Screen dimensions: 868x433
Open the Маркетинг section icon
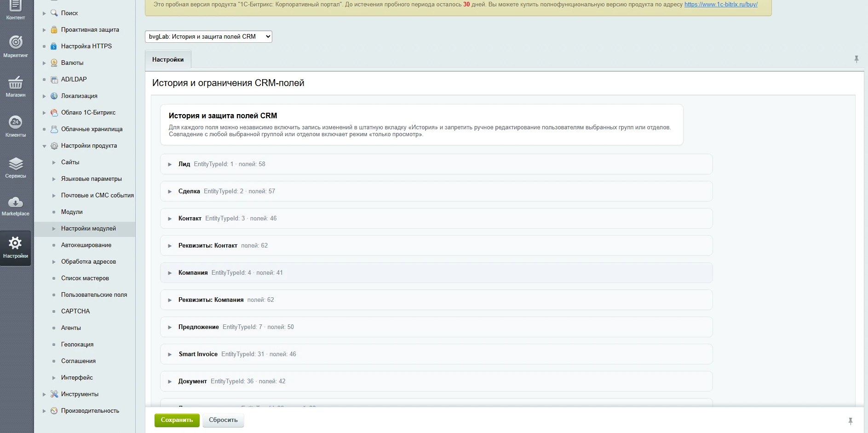pos(16,42)
